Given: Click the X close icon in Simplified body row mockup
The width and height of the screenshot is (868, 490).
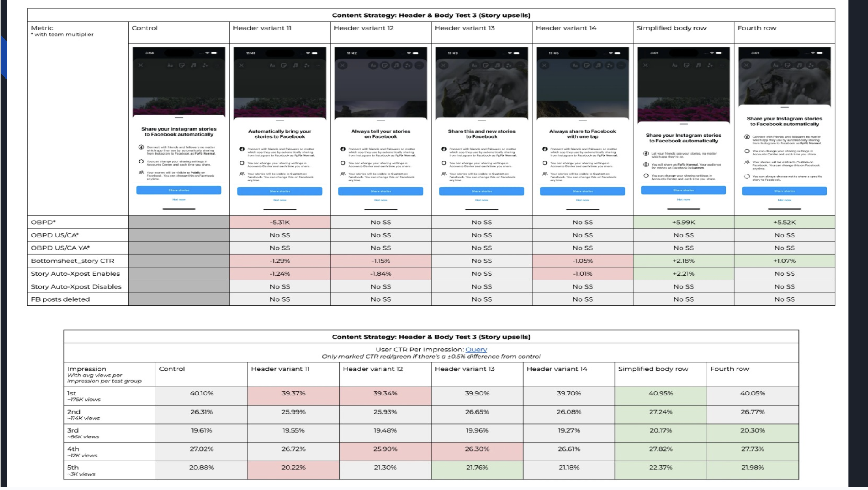Looking at the screenshot, I should (x=645, y=65).
